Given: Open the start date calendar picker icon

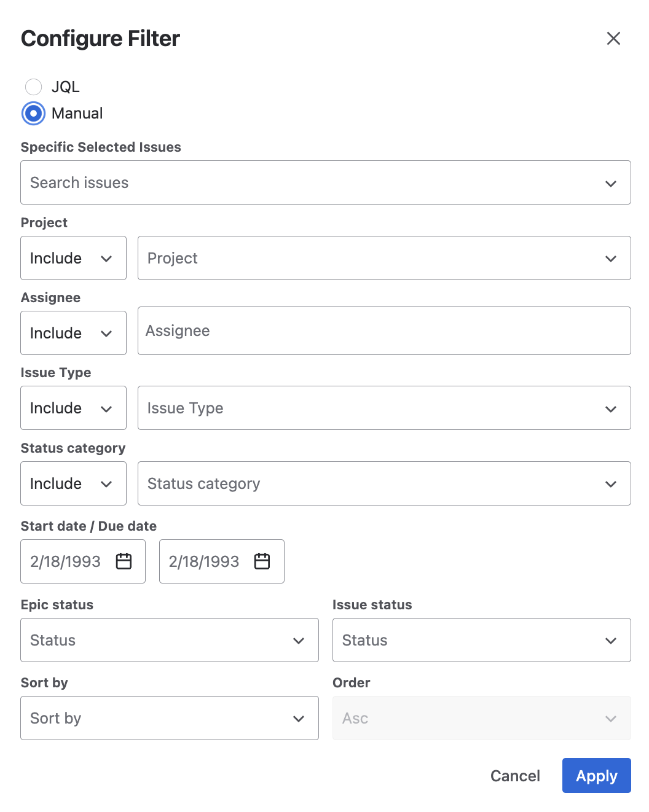Looking at the screenshot, I should point(124,561).
